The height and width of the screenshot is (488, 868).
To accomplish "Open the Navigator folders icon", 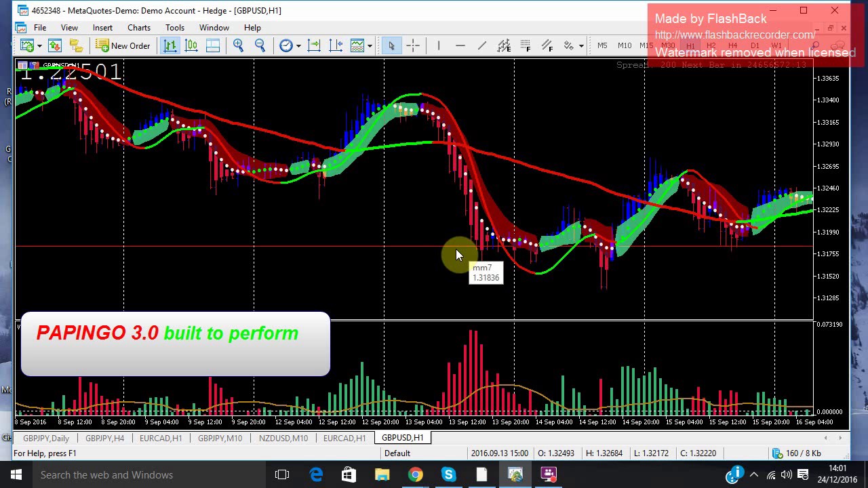I will pos(76,45).
